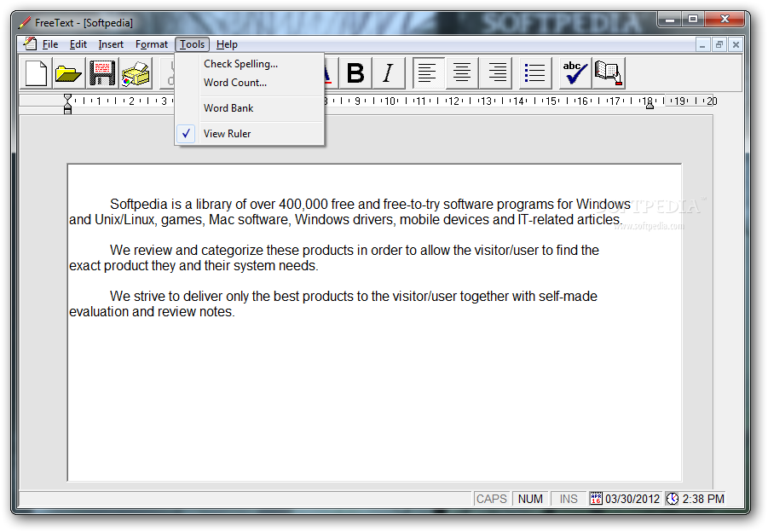Open the Insert menu
Viewport: 768px width, 532px height.
coord(111,44)
